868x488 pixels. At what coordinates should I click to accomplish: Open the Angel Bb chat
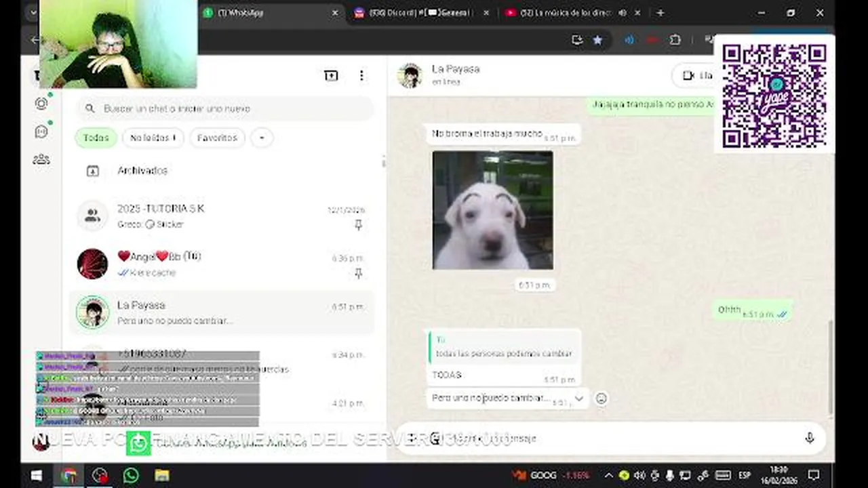(x=222, y=264)
